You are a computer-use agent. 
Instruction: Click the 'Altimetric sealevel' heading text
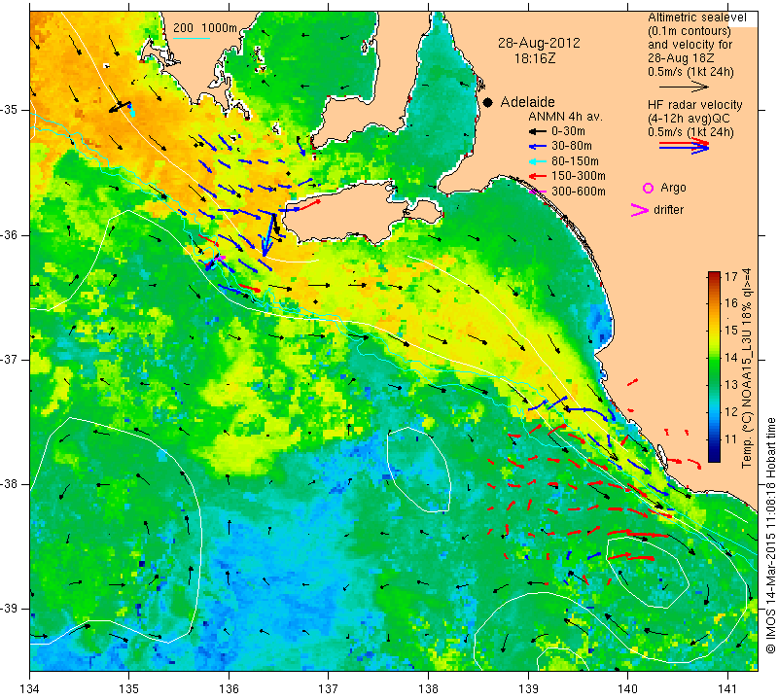click(x=696, y=17)
